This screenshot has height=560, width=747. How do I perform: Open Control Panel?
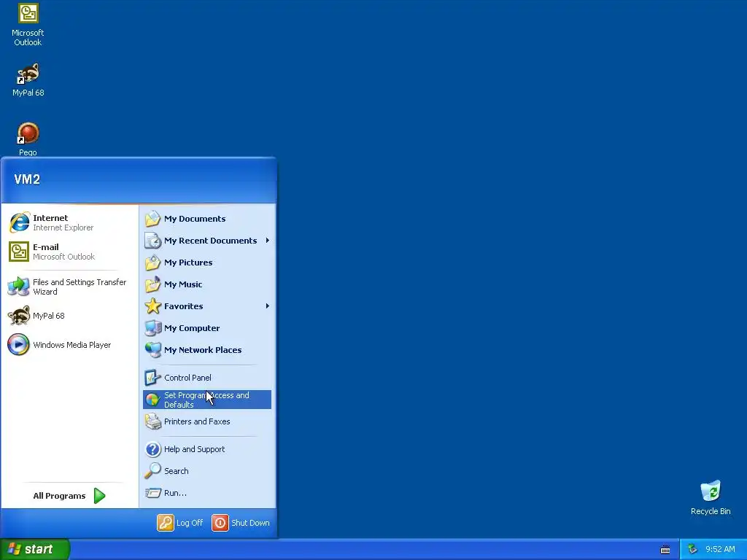(207, 378)
